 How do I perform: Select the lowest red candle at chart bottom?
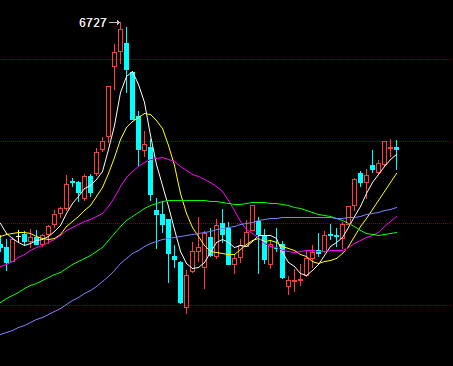point(186,291)
